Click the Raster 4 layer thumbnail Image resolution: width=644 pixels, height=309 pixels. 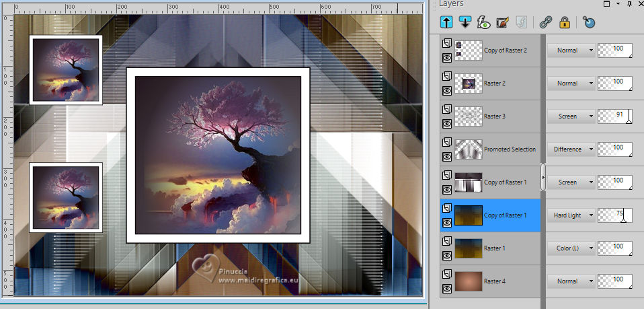click(x=469, y=281)
